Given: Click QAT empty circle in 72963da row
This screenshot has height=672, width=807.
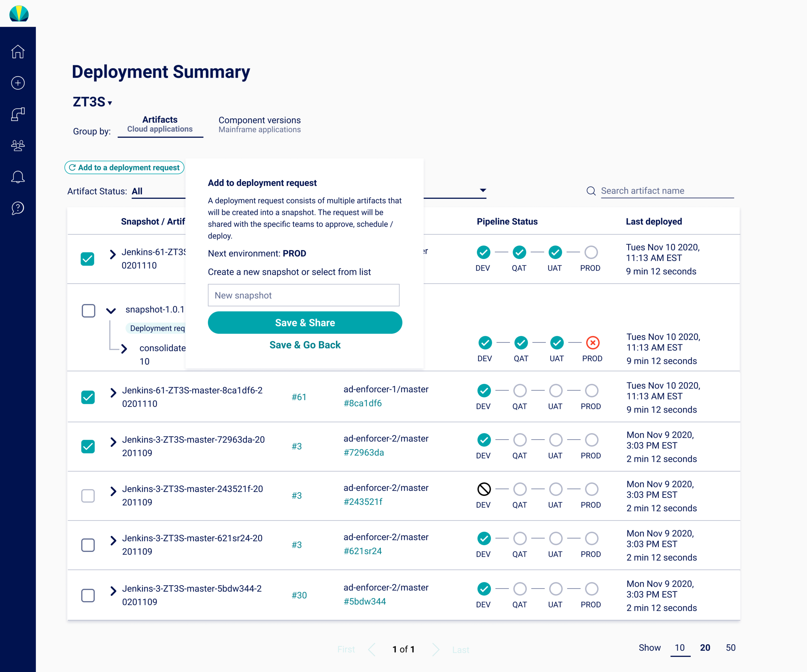Looking at the screenshot, I should click(x=520, y=440).
